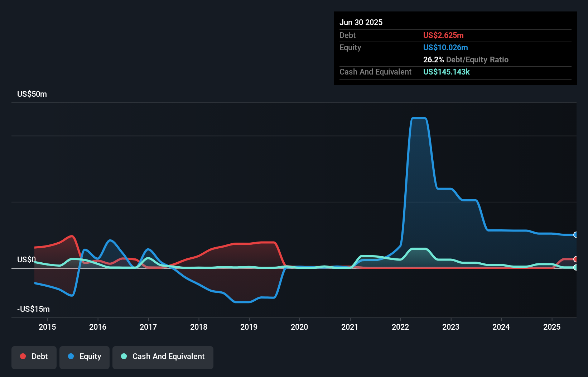Click the blue Equity legend dot
This screenshot has width=588, height=377.
(71, 356)
